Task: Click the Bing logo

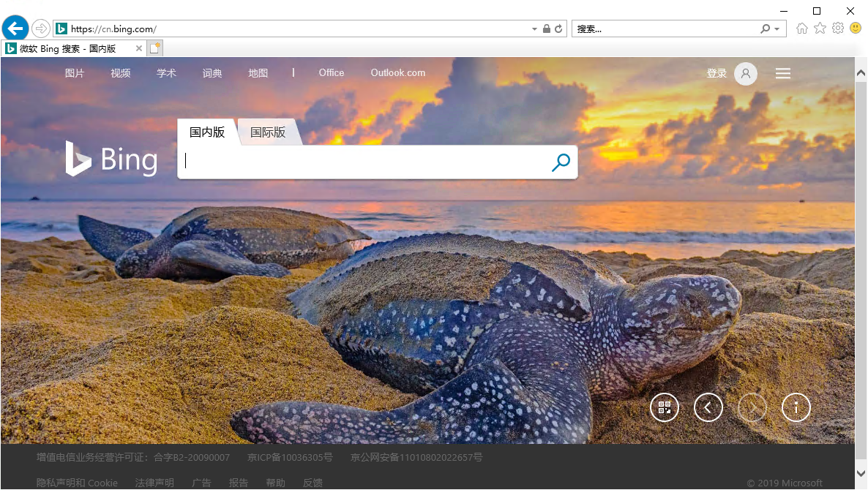Action: coord(111,159)
